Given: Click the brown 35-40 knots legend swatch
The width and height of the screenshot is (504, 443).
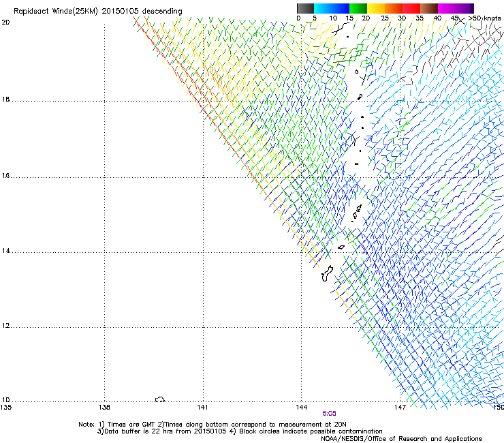Looking at the screenshot, I should pos(429,8).
